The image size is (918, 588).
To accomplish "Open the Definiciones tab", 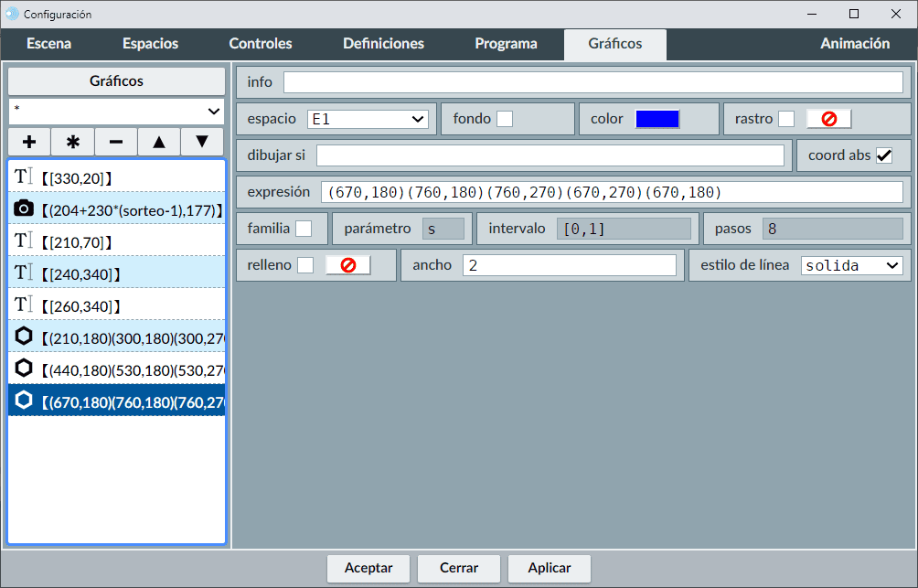I will click(x=383, y=44).
